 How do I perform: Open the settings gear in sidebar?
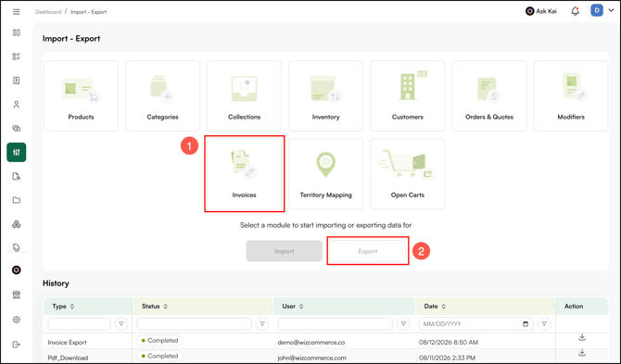click(x=17, y=320)
